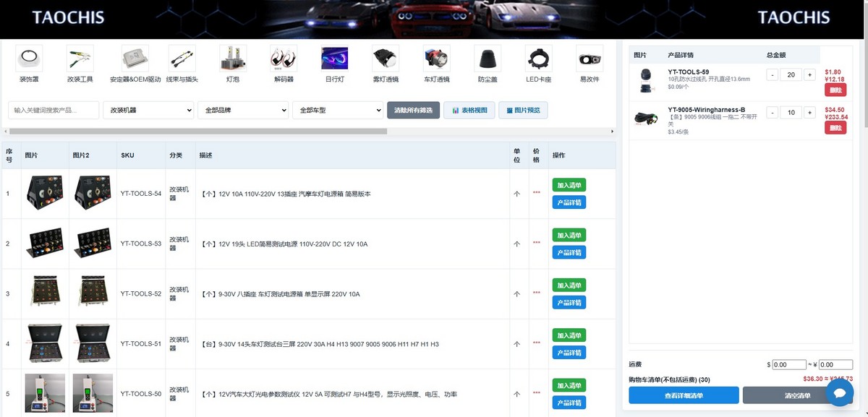Open the LED卡座 category icon
The width and height of the screenshot is (868, 417).
538,58
